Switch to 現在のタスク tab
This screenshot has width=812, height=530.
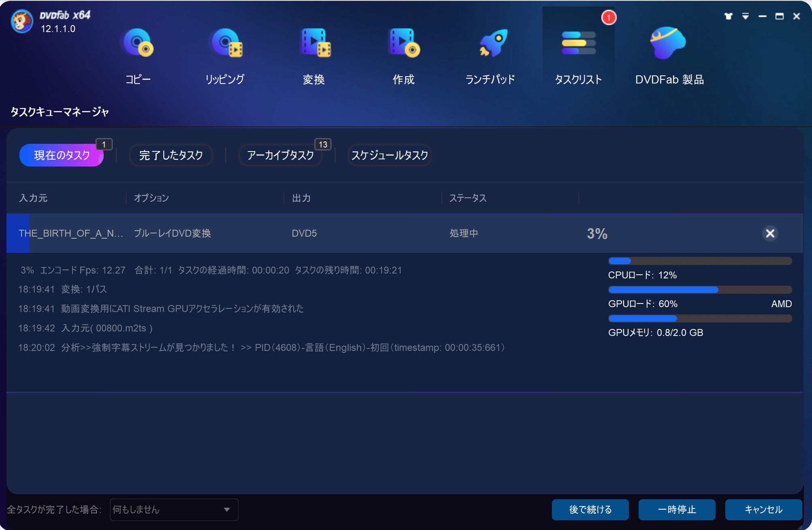62,155
